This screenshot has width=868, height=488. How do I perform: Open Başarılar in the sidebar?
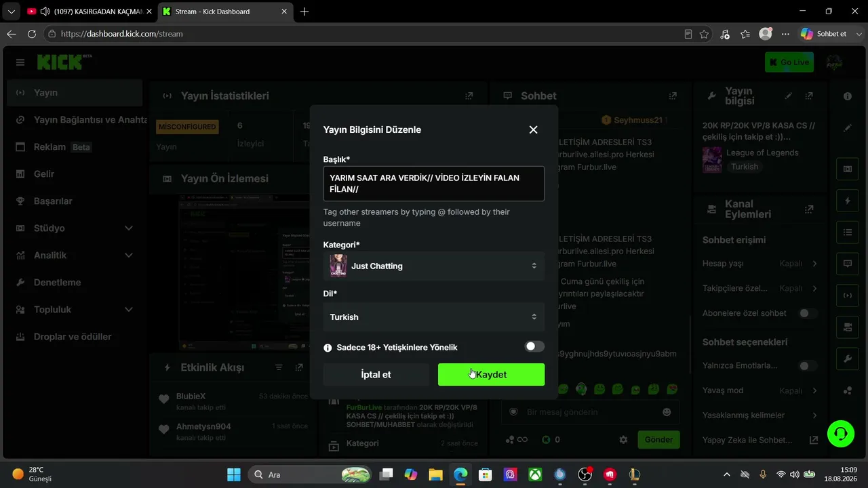tap(75, 201)
